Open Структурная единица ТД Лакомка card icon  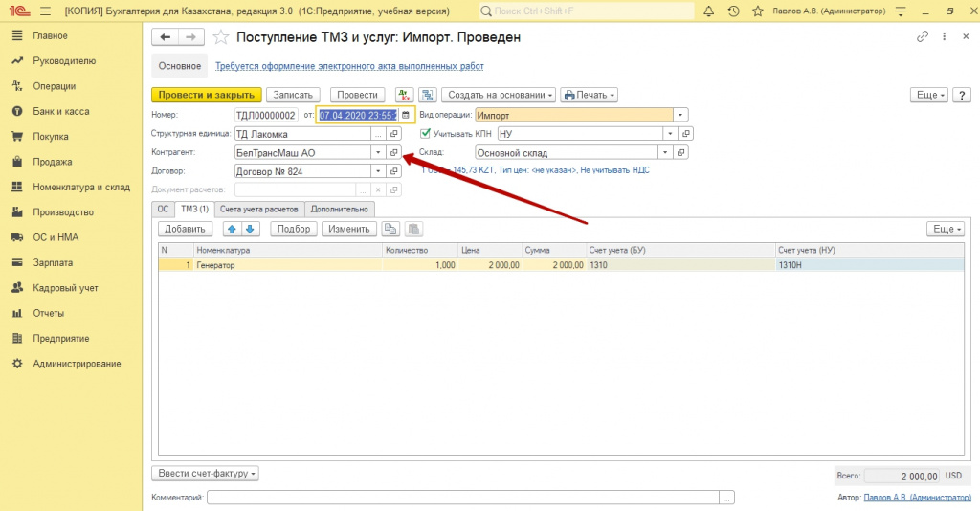pyautogui.click(x=393, y=134)
